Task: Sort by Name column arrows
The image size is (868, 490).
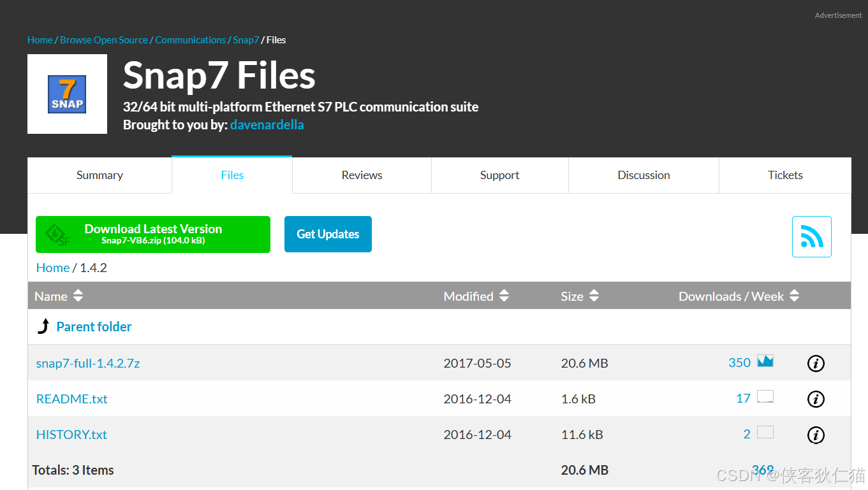Action: (x=78, y=296)
